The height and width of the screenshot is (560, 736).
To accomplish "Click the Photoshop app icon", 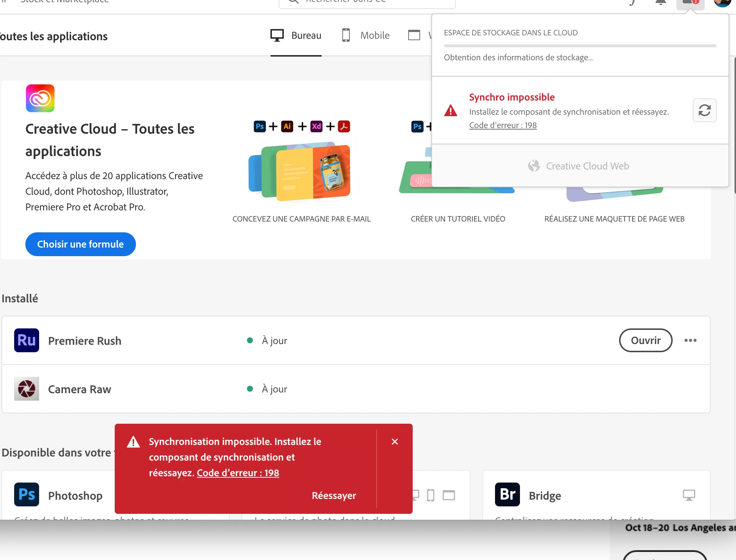I will pos(26,494).
